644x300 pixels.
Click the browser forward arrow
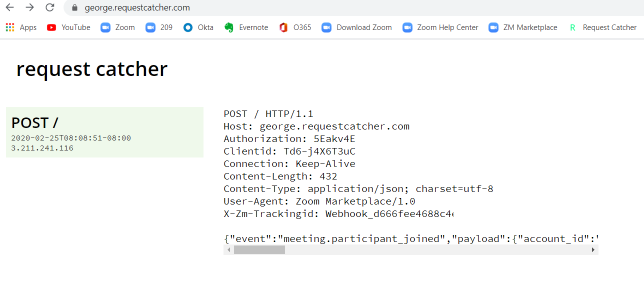(x=29, y=7)
